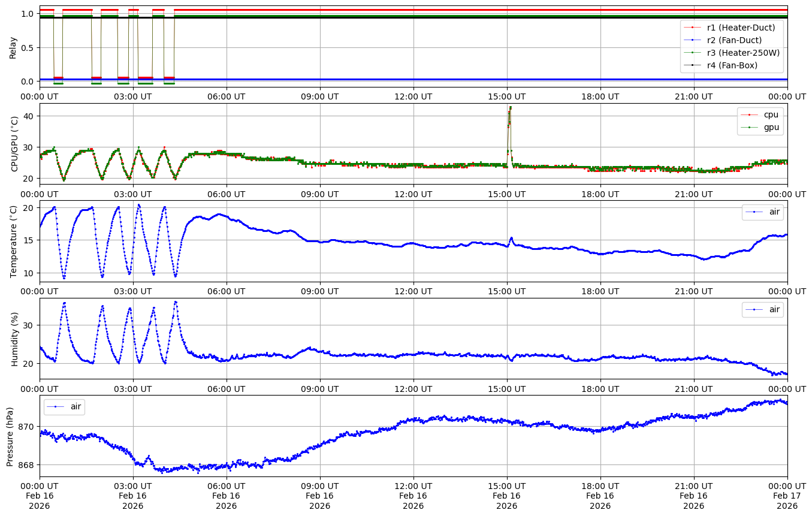The width and height of the screenshot is (812, 516).
Task: Click the Temperature (°C) axis label
Action: pos(13,241)
